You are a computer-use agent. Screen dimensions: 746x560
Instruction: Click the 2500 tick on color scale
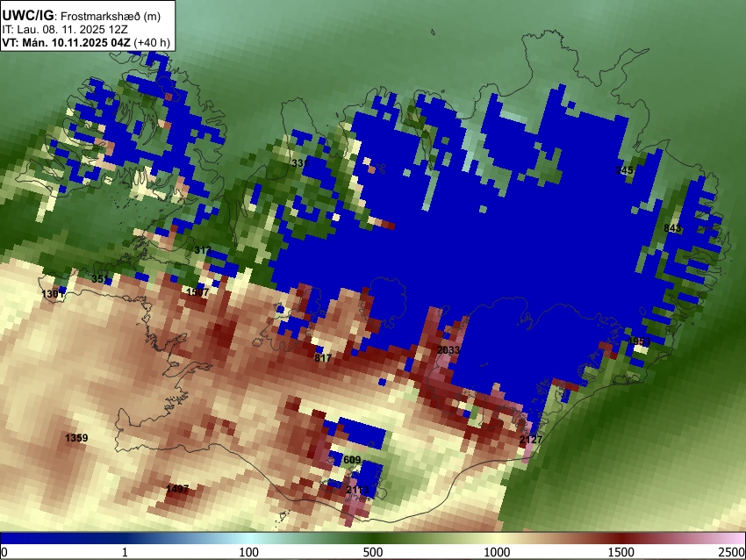coord(732,552)
